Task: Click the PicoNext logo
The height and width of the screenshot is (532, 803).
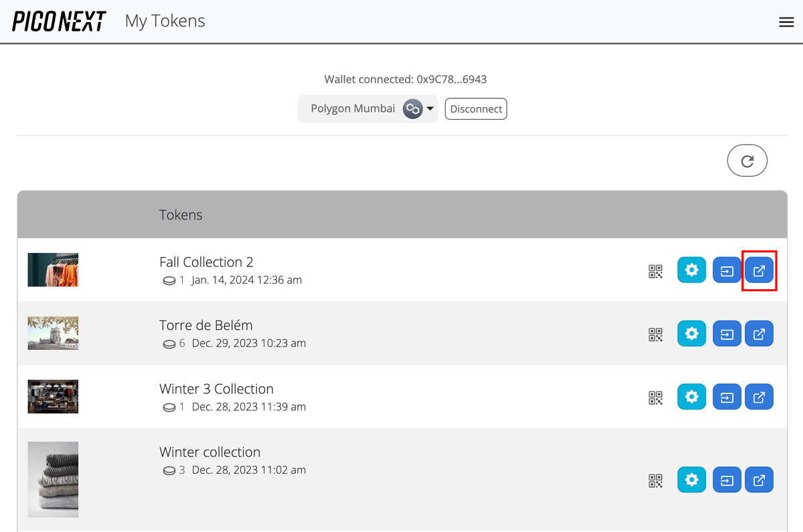Action: click(58, 21)
